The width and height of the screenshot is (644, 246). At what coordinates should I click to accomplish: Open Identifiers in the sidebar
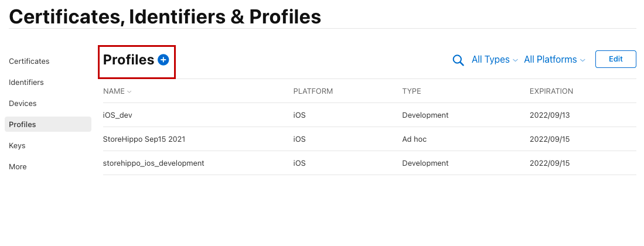pos(26,83)
